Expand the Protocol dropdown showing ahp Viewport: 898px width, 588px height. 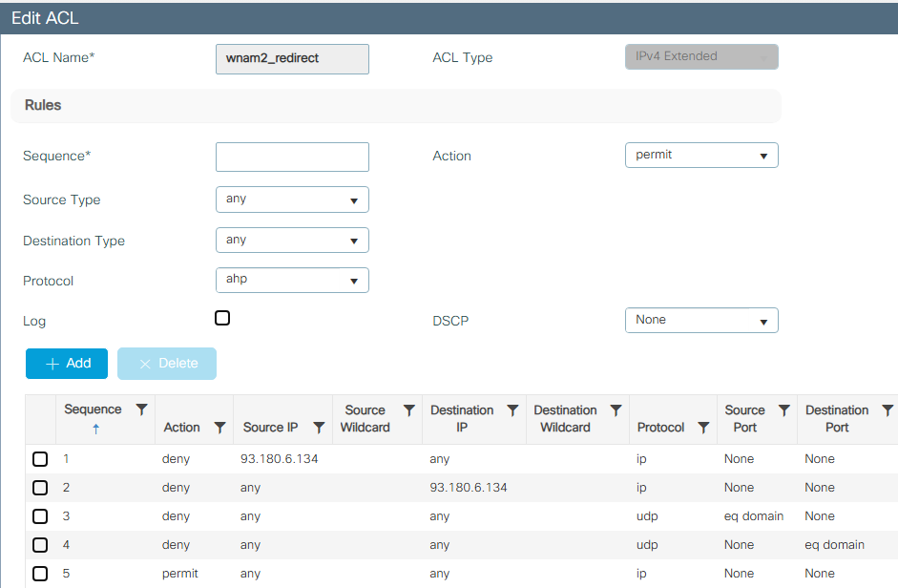tap(292, 281)
